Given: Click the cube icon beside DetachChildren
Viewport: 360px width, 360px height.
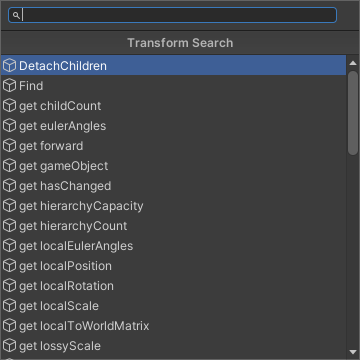Looking at the screenshot, I should click(x=9, y=66).
